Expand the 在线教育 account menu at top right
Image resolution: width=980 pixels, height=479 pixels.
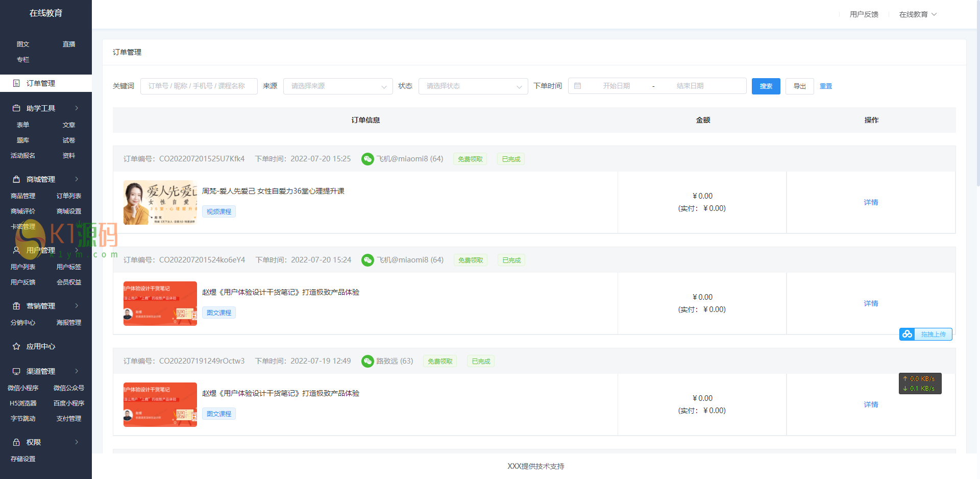tap(918, 14)
